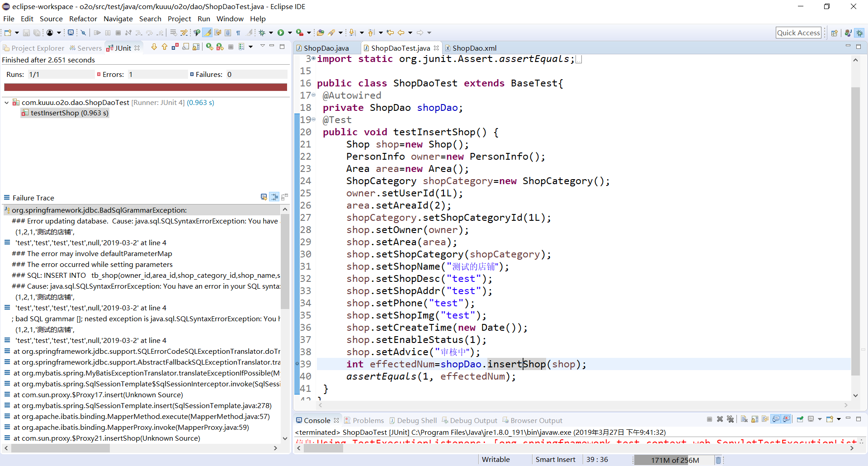Open the Refactor menu
This screenshot has height=466, width=868.
click(83, 19)
